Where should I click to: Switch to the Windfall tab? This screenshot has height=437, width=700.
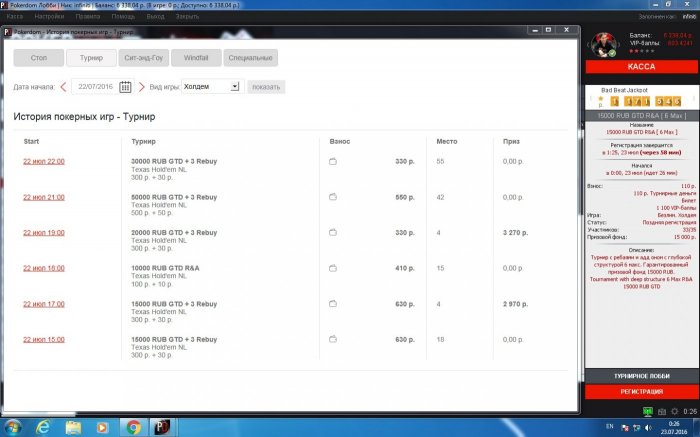point(196,58)
